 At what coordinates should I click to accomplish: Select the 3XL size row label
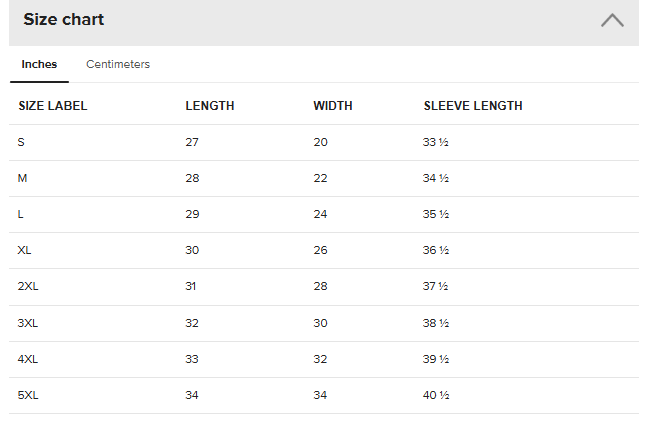[28, 323]
